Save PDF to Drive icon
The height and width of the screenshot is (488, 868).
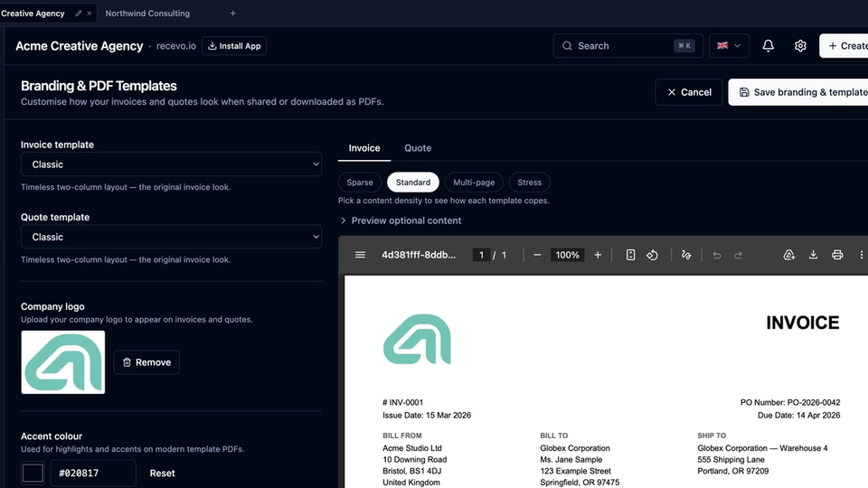(788, 255)
